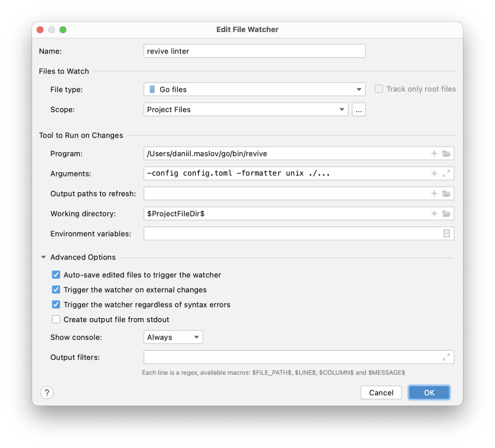Click the Go gopher file type icon
This screenshot has width=495, height=448.
pyautogui.click(x=152, y=89)
